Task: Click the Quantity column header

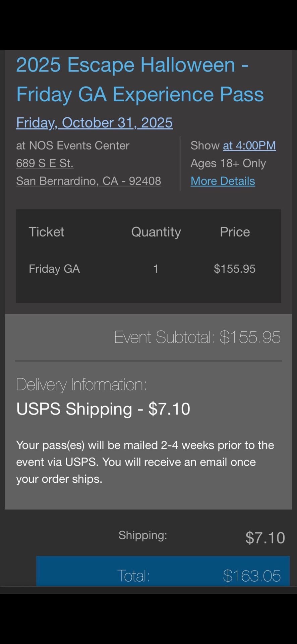Action: tap(156, 232)
